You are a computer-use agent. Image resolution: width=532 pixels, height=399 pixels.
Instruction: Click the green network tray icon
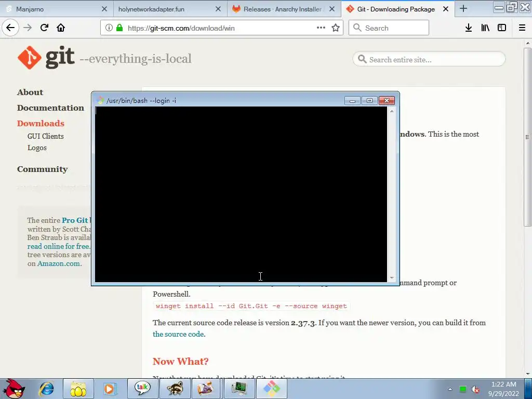462,389
